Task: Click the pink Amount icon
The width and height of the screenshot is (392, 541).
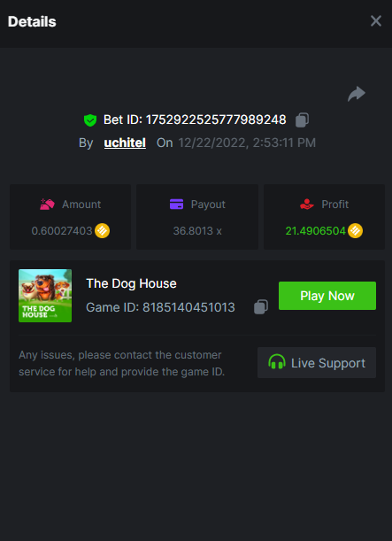Action: point(47,205)
